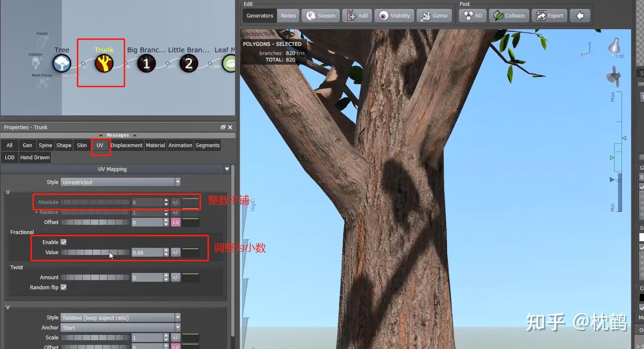Open the Season tool
The height and width of the screenshot is (349, 644).
[321, 15]
